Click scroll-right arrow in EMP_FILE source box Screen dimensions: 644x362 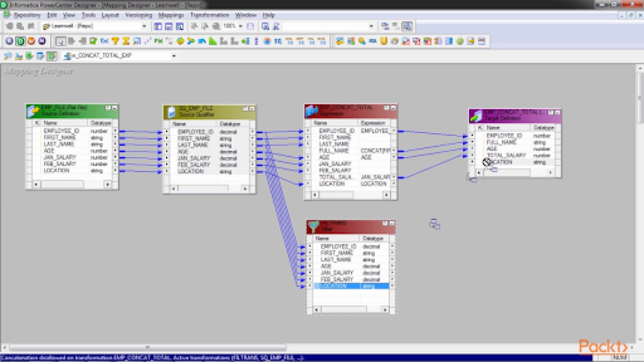[x=108, y=184]
